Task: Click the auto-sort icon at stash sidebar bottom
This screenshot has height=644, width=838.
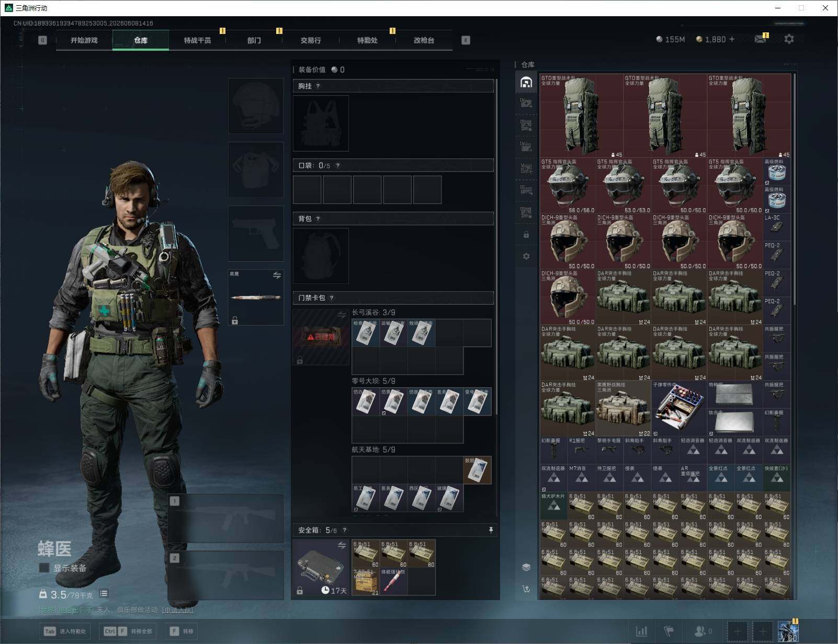Action: (526, 589)
